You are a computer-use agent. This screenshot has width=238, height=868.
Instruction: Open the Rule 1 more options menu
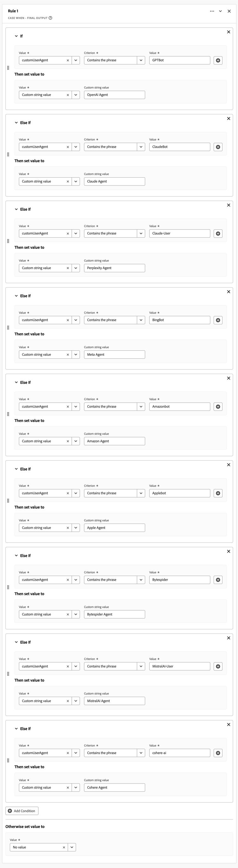212,11
